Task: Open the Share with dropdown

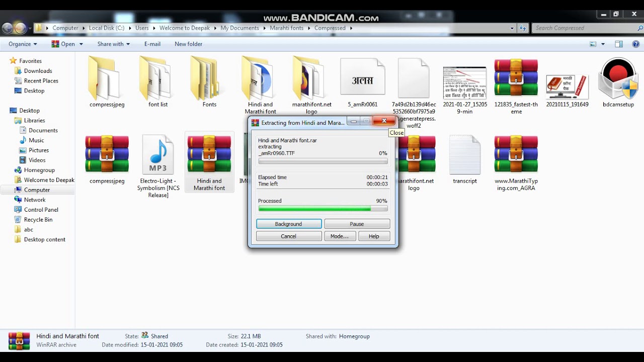Action: click(x=113, y=44)
